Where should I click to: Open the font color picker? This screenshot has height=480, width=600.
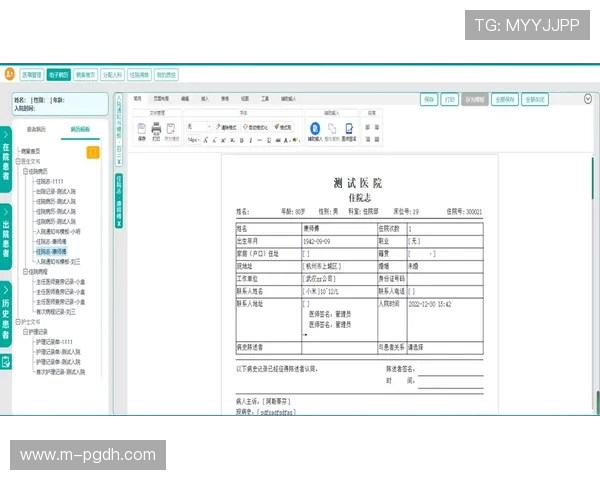click(x=286, y=140)
